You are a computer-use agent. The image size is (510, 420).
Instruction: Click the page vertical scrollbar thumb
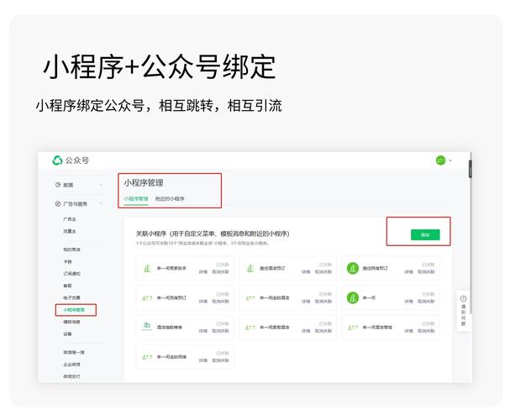coord(471,169)
